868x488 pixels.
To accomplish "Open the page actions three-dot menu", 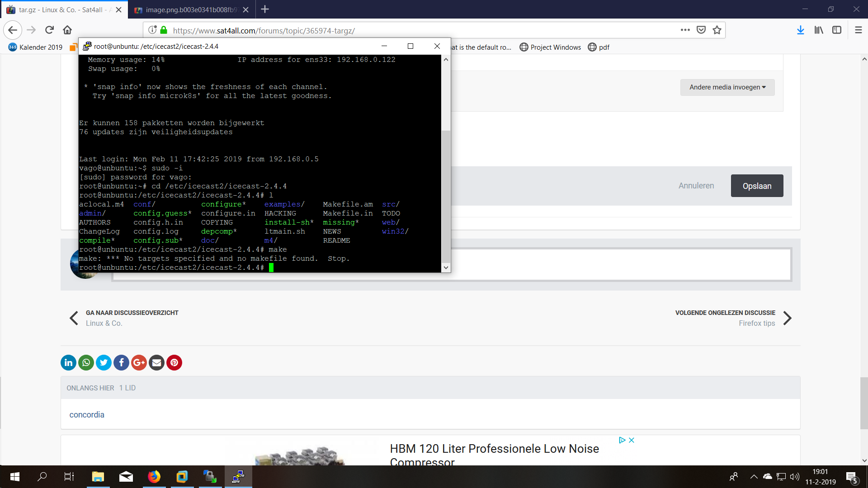I will (x=685, y=30).
